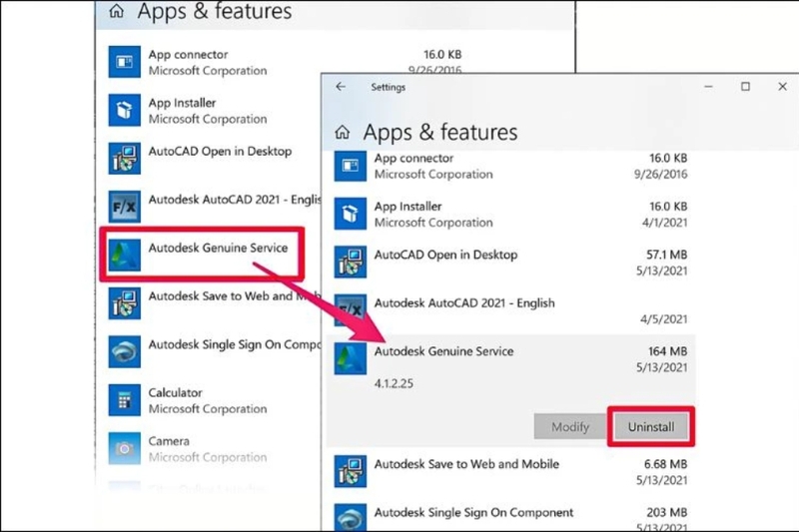Viewport: 799px width, 532px height.
Task: Select 'Camera' name in back window
Action: click(169, 441)
